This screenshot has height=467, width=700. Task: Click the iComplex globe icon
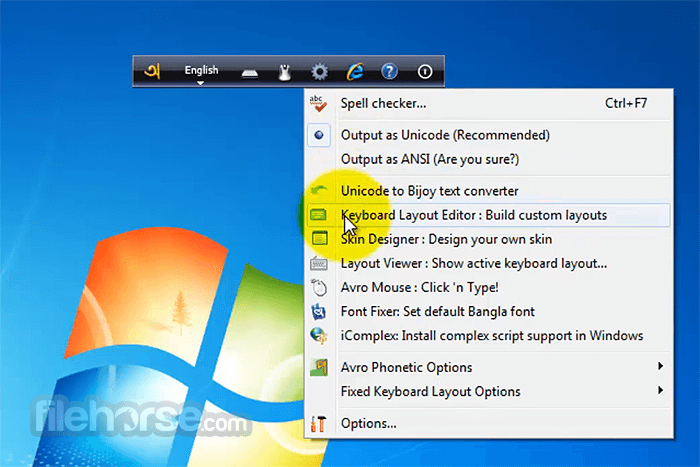(x=319, y=335)
